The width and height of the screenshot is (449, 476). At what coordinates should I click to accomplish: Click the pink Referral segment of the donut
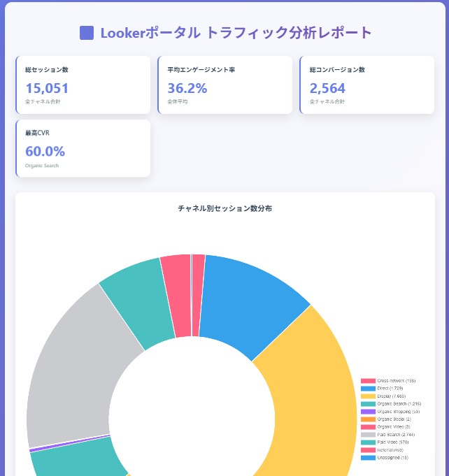178,296
